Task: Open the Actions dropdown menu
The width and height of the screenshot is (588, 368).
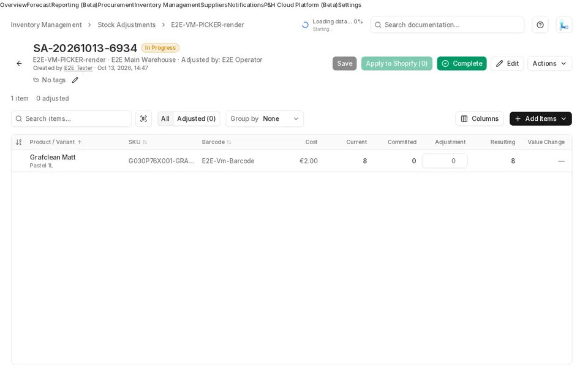Action: 549,63
